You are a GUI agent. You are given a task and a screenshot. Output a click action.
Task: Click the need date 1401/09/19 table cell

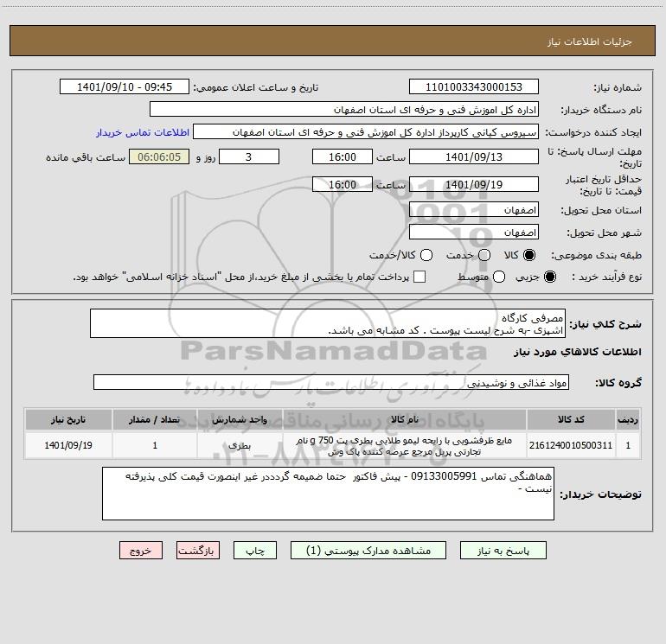pyautogui.click(x=68, y=445)
